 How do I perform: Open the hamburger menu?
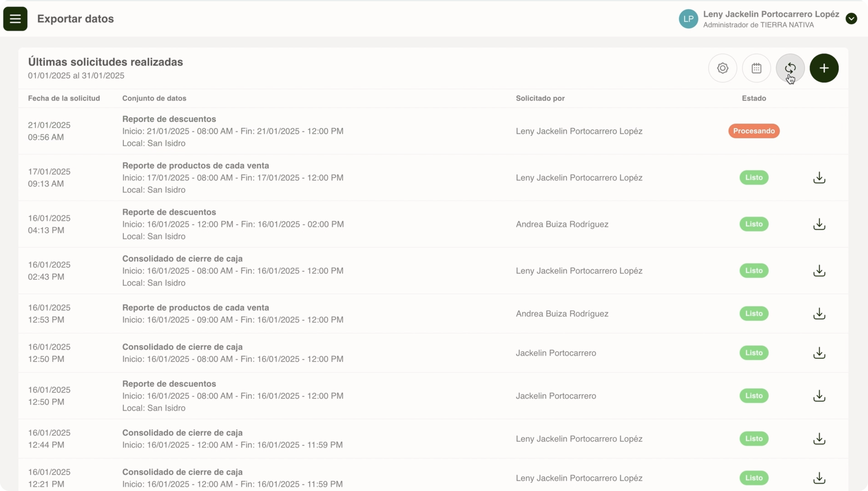15,19
